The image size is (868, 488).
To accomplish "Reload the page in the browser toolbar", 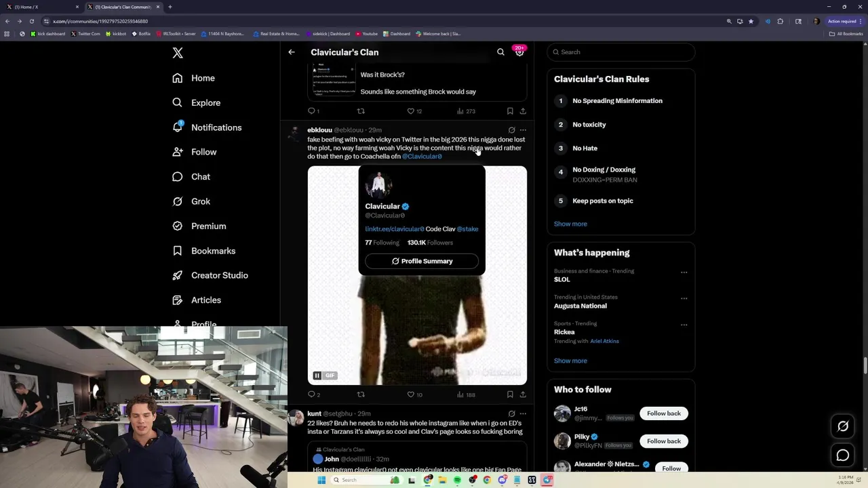I will [31, 21].
